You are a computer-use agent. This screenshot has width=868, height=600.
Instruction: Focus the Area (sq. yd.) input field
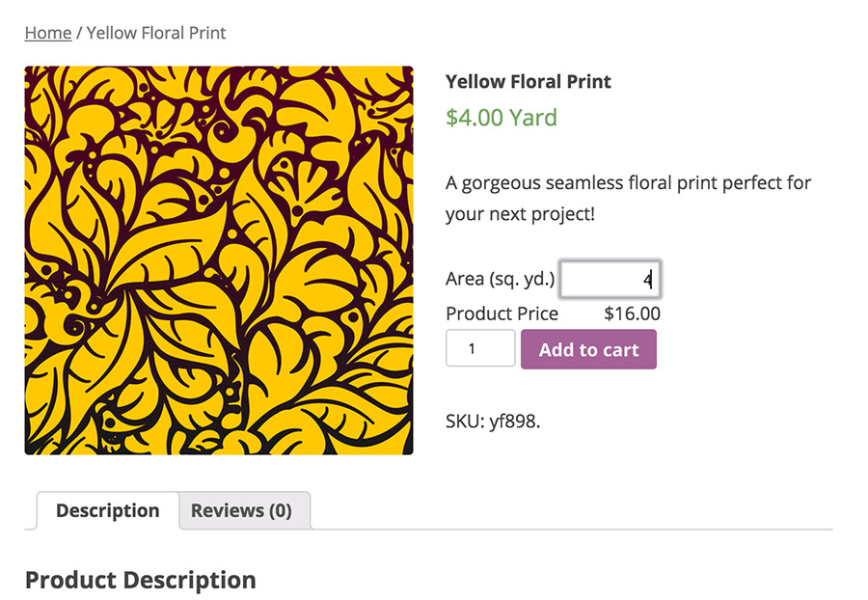tap(610, 281)
